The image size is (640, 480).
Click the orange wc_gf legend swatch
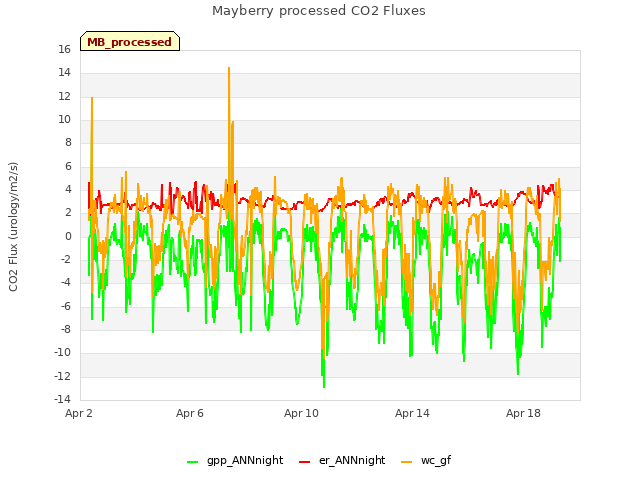[407, 462]
